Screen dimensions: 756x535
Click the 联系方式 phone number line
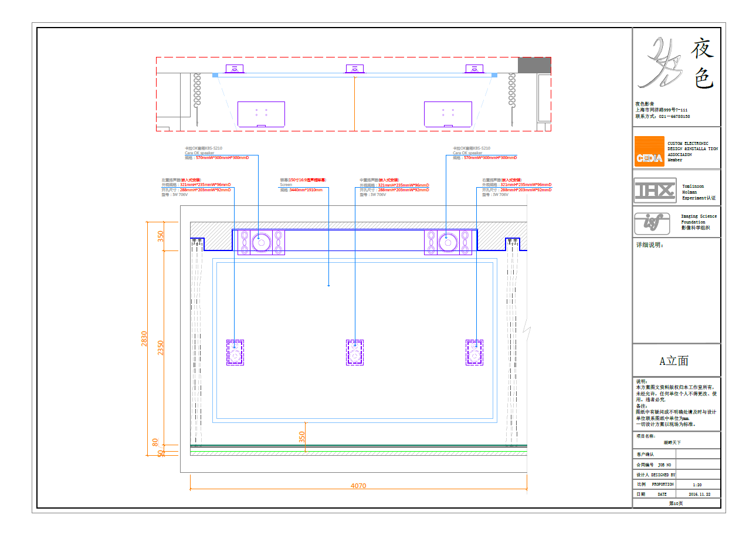(663, 116)
